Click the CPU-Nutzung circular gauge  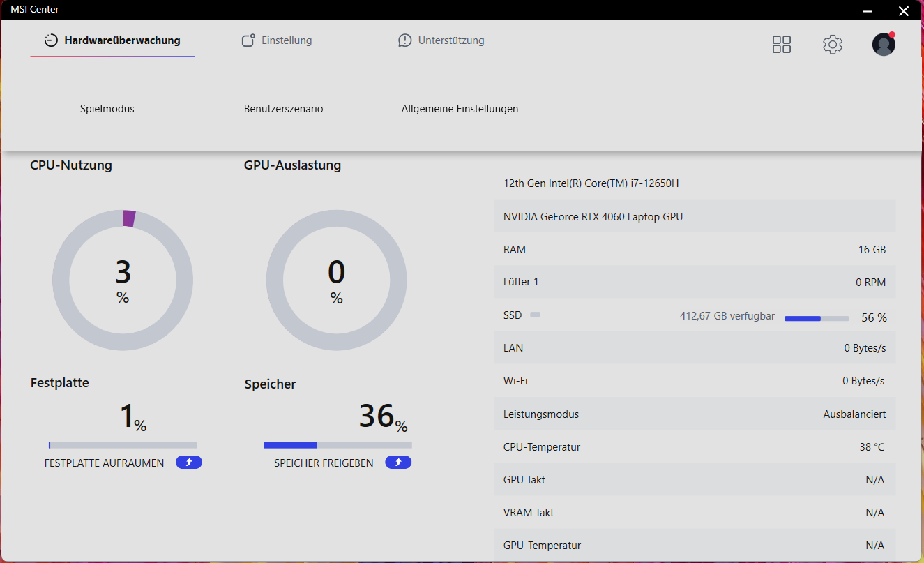pos(123,280)
